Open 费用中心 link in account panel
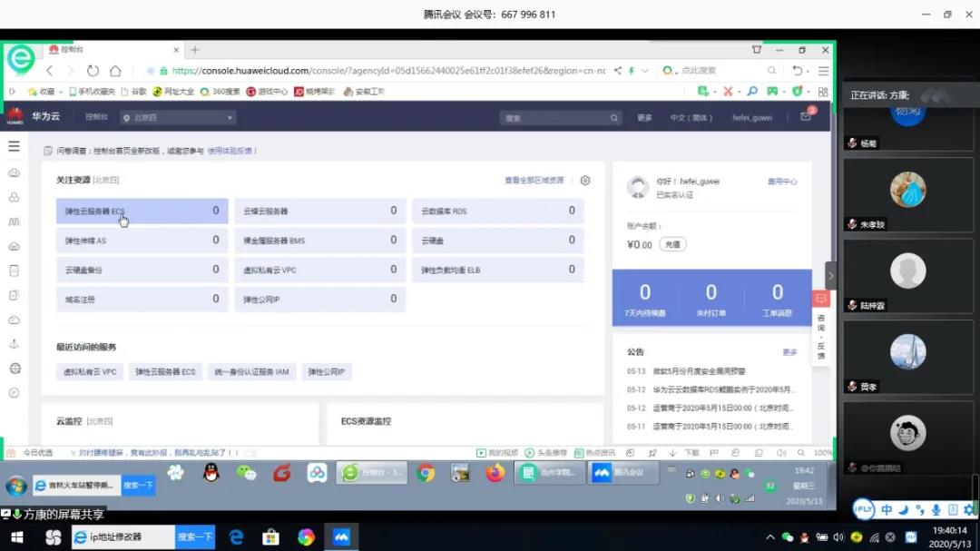The width and height of the screenshot is (980, 551). 782,182
